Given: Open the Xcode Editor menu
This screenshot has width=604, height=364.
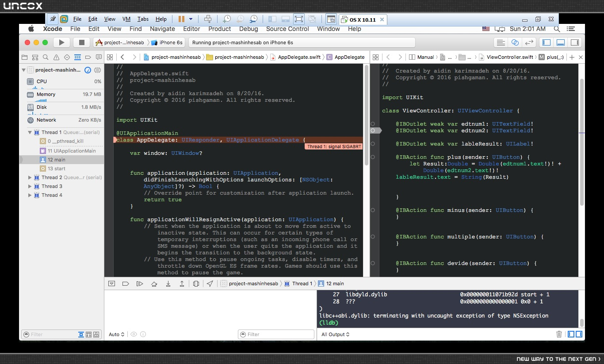Looking at the screenshot, I should 191,29.
